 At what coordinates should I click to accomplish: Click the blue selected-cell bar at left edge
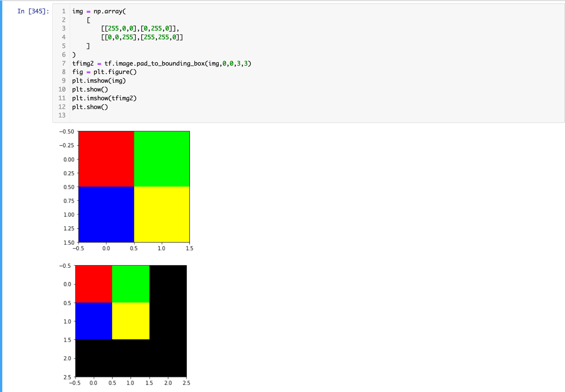pos(1,196)
